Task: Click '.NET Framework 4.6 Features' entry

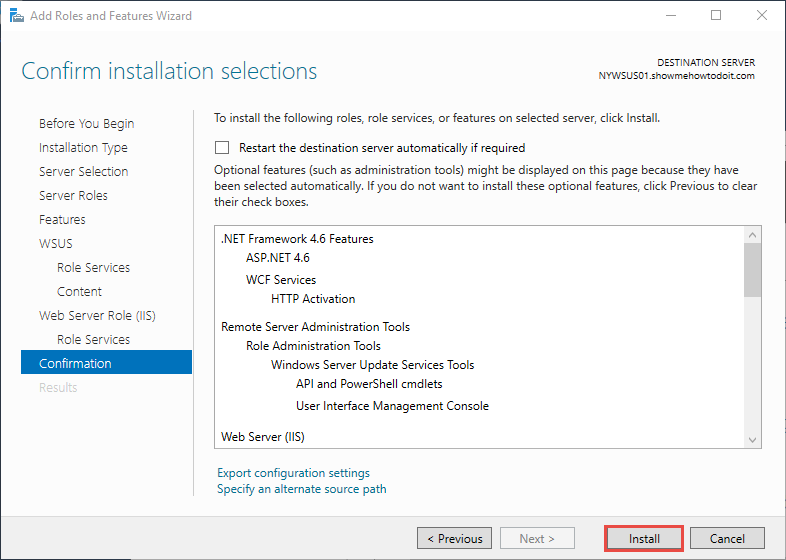Action: [297, 239]
